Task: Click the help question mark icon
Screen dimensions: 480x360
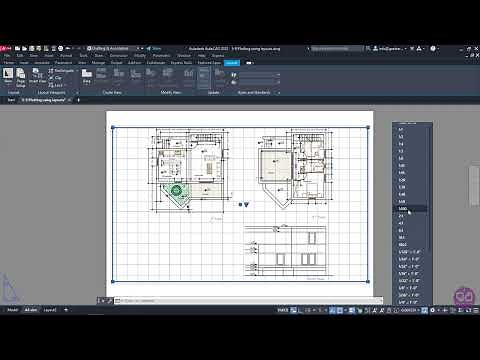Action: tap(433, 49)
